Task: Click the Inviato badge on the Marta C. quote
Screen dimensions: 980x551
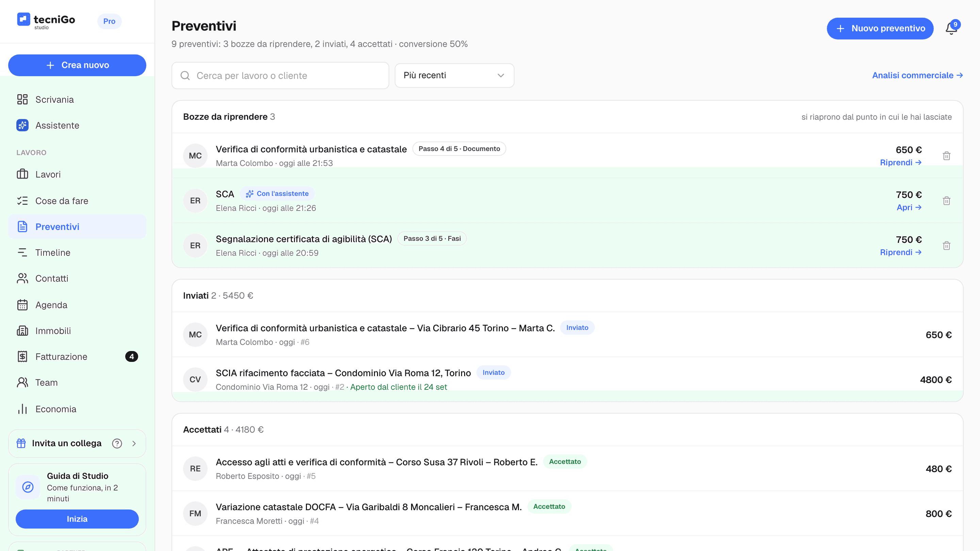Action: pyautogui.click(x=577, y=328)
